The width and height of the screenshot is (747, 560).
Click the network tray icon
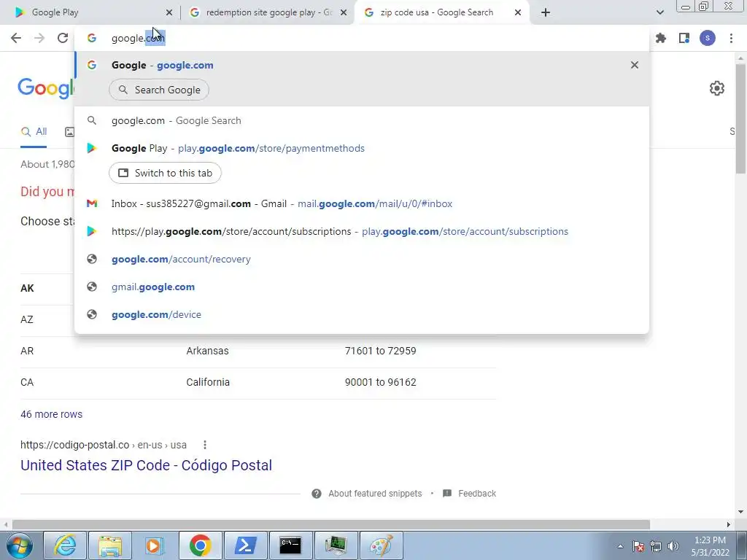656,546
